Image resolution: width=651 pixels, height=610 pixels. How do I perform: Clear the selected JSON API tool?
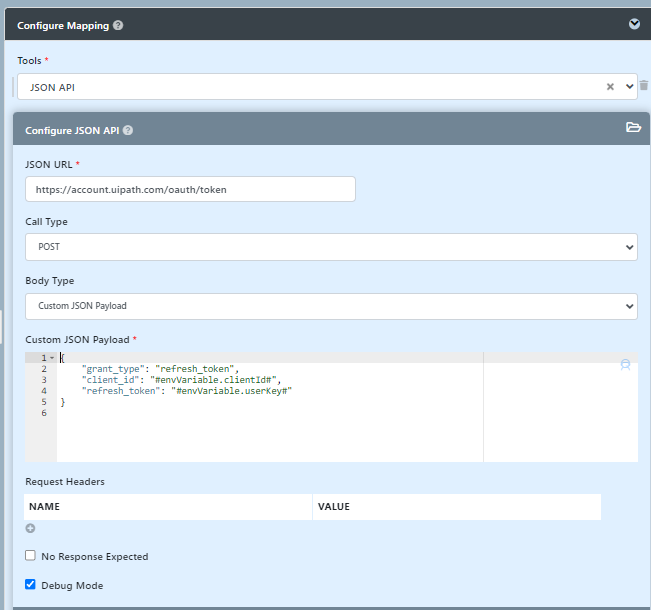point(610,87)
